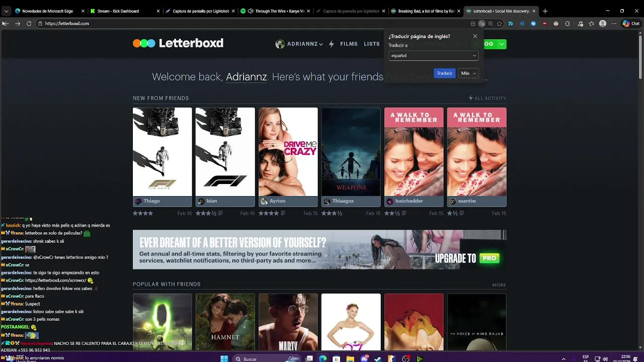Open lusichadder's A Walk to Remember poster
The height and width of the screenshot is (362, 644).
click(x=414, y=151)
